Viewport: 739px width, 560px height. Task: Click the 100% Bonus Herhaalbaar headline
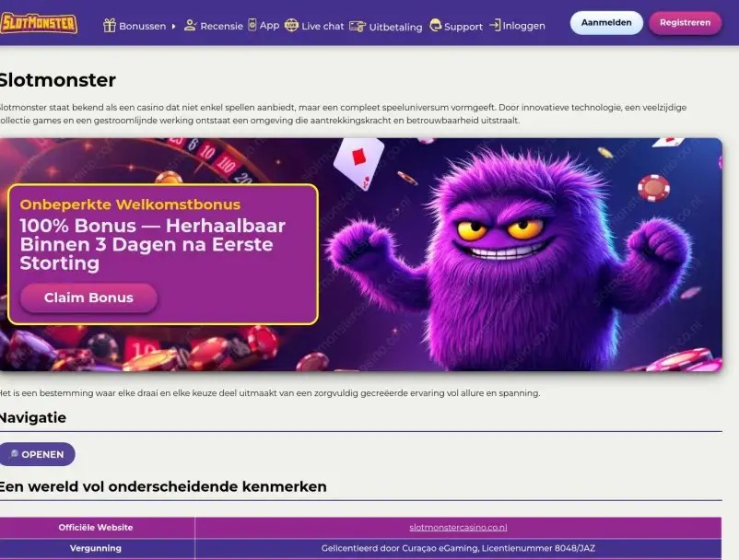153,244
